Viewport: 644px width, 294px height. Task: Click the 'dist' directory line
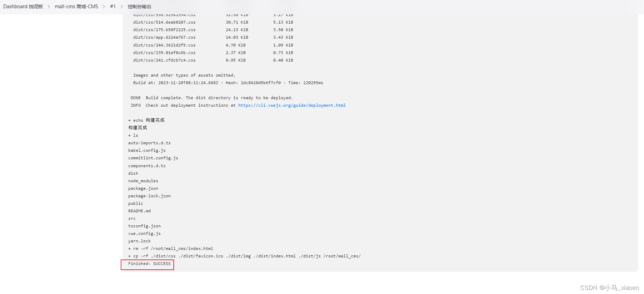pyautogui.click(x=133, y=173)
